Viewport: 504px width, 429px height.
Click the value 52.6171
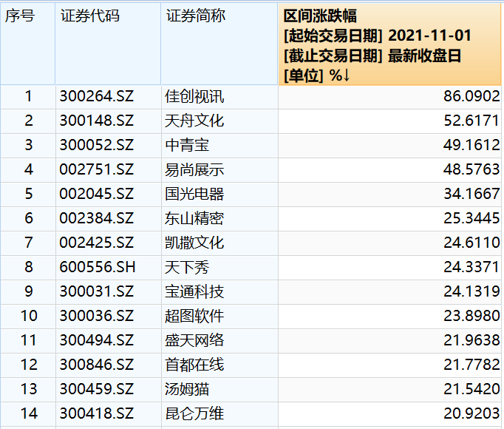[x=471, y=121]
